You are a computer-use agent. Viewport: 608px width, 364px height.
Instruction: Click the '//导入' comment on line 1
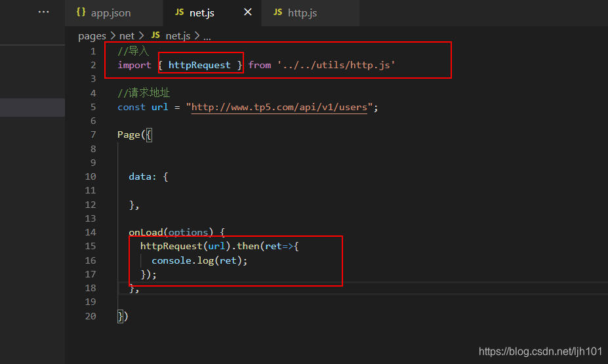133,51
